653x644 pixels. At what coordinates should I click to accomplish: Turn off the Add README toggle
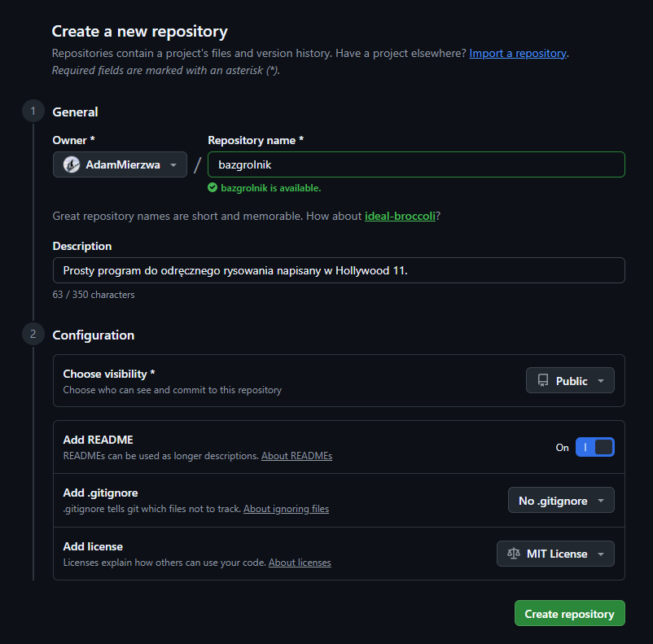click(594, 448)
